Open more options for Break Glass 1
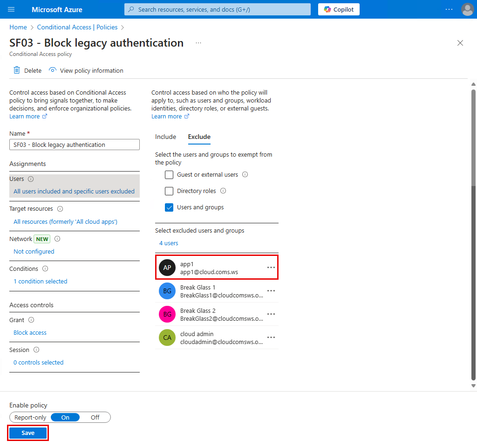Screen dimensions: 477x448 [271, 290]
